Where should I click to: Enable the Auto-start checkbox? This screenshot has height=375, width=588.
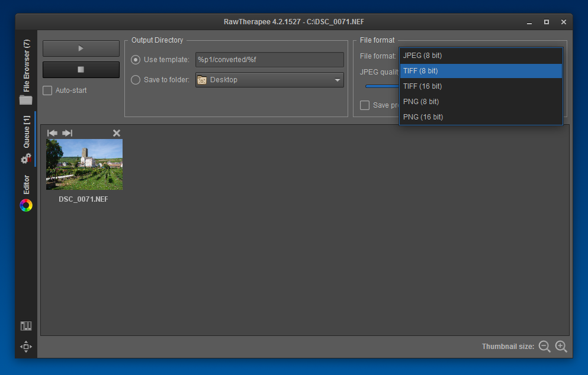tap(47, 90)
